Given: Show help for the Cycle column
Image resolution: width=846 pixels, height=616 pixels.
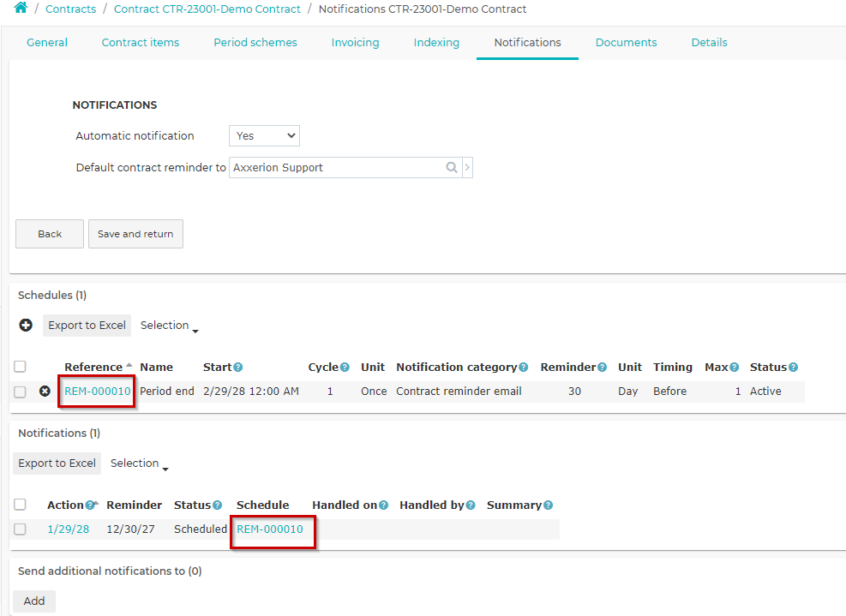Looking at the screenshot, I should click(345, 368).
